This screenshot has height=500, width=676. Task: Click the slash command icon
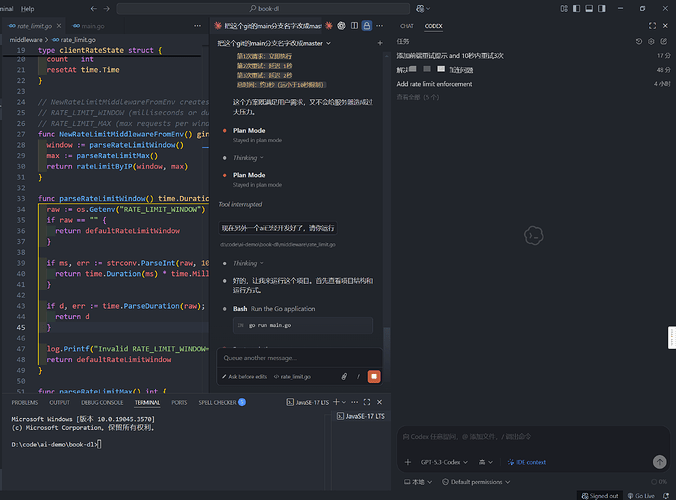point(358,377)
